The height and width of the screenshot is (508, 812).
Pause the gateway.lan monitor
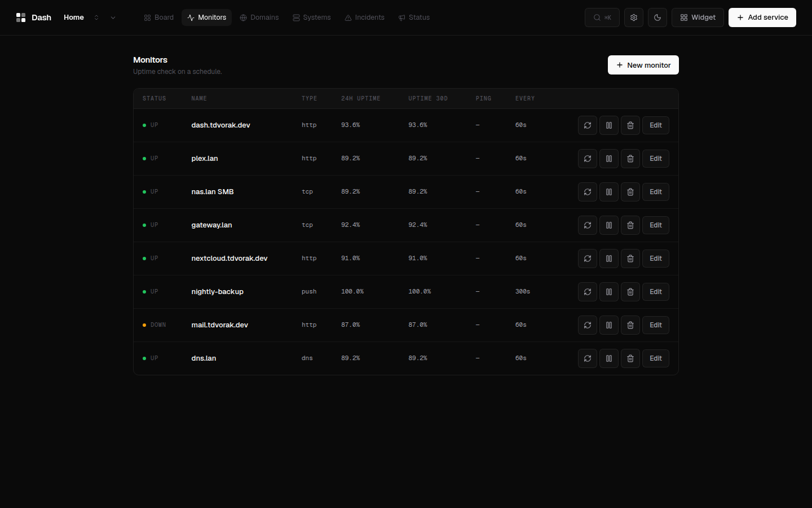609,225
